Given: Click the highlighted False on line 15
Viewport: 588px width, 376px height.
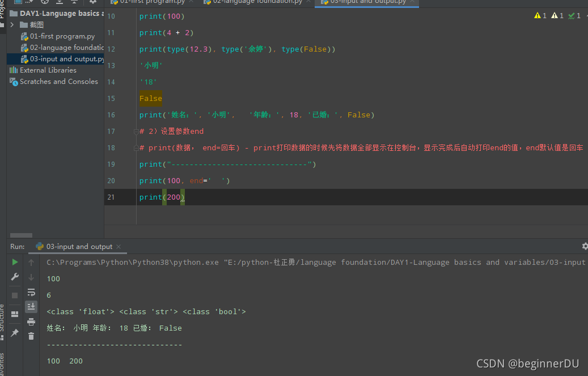Looking at the screenshot, I should [151, 99].
